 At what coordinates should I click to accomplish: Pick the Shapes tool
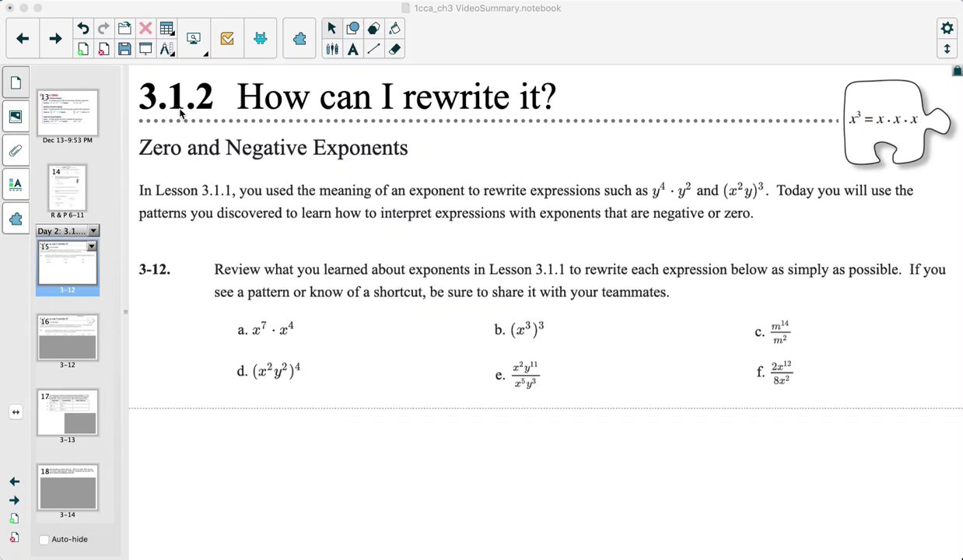pos(352,29)
